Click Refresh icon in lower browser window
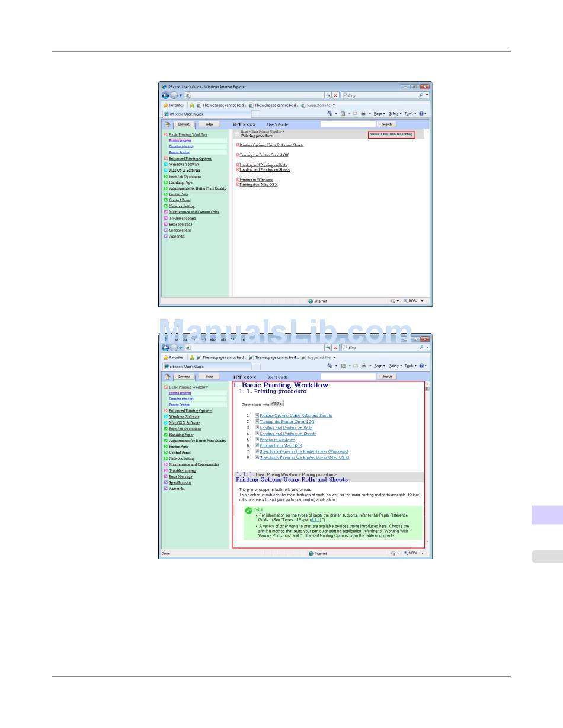The height and width of the screenshot is (728, 563). click(x=328, y=348)
